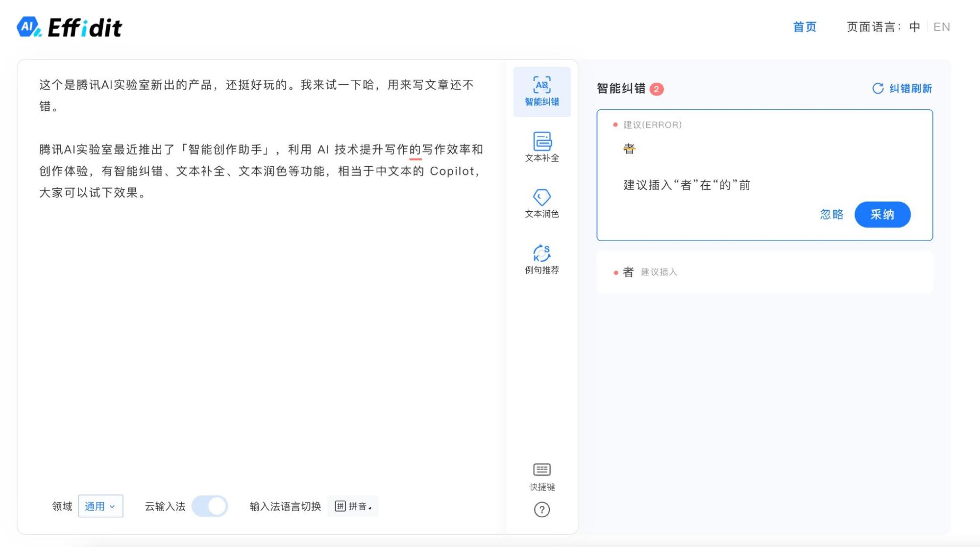Click the 纠错刷新 refresh button
980x547 pixels.
click(902, 89)
